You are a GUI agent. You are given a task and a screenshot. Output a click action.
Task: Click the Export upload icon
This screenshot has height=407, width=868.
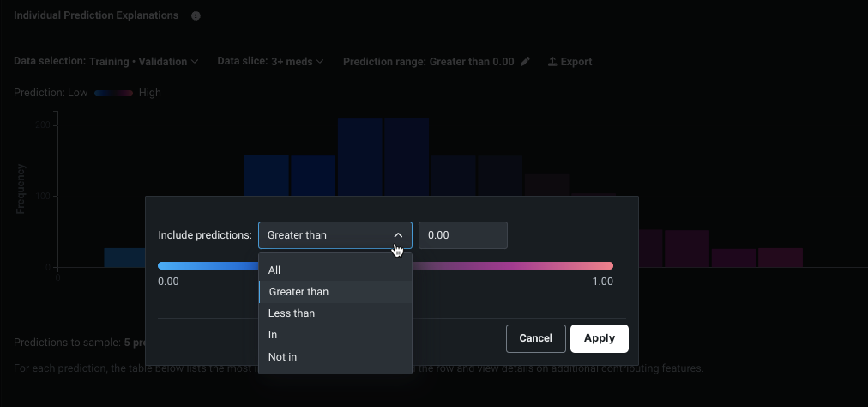pyautogui.click(x=552, y=62)
